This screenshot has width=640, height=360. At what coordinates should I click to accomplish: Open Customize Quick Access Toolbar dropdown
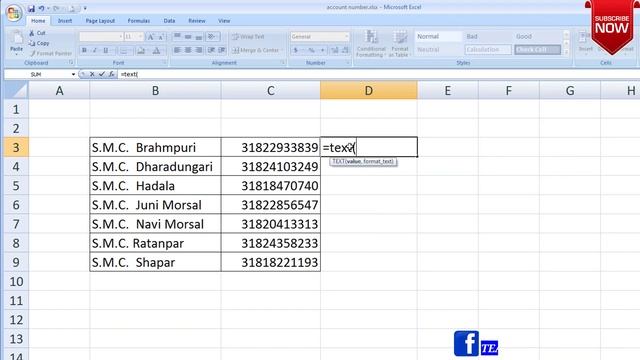(85, 8)
